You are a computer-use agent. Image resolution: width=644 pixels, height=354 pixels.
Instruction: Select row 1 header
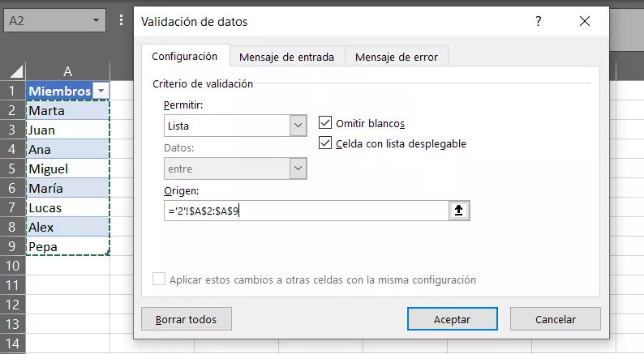click(x=12, y=91)
